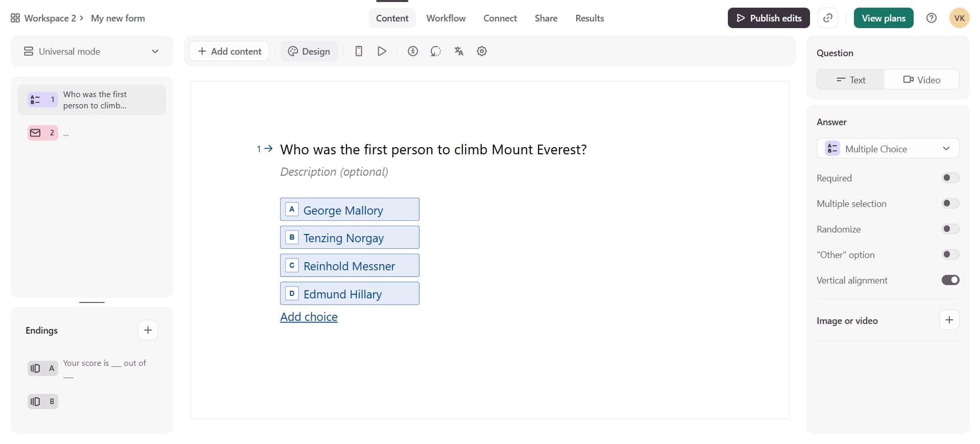This screenshot has height=444, width=980.
Task: Add image or video with plus icon
Action: [x=949, y=320]
